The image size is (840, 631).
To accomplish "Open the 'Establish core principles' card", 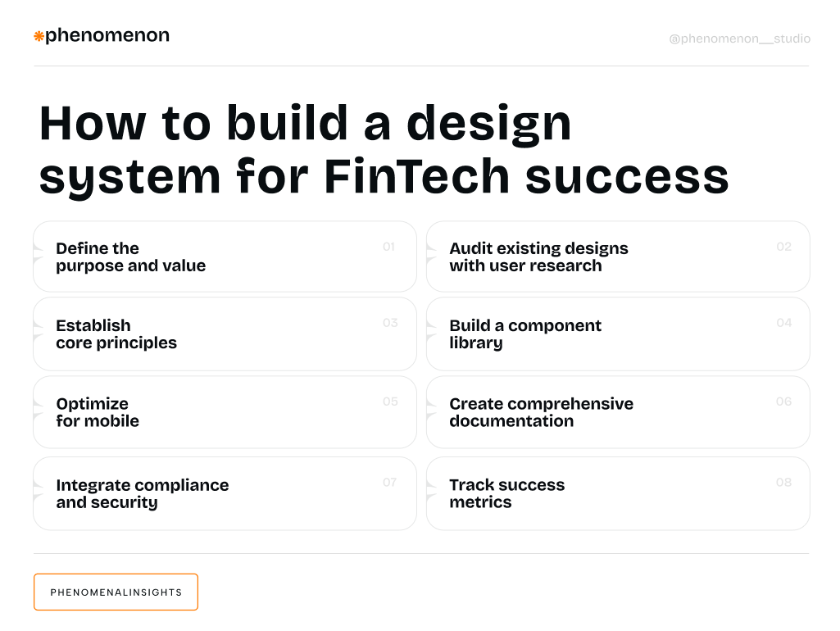I will coord(225,334).
